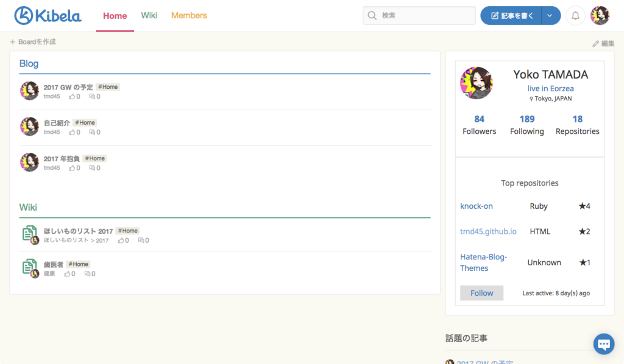The width and height of the screenshot is (624, 364).
Task: Click author avatar of 自己紹介 post
Action: [x=29, y=127]
